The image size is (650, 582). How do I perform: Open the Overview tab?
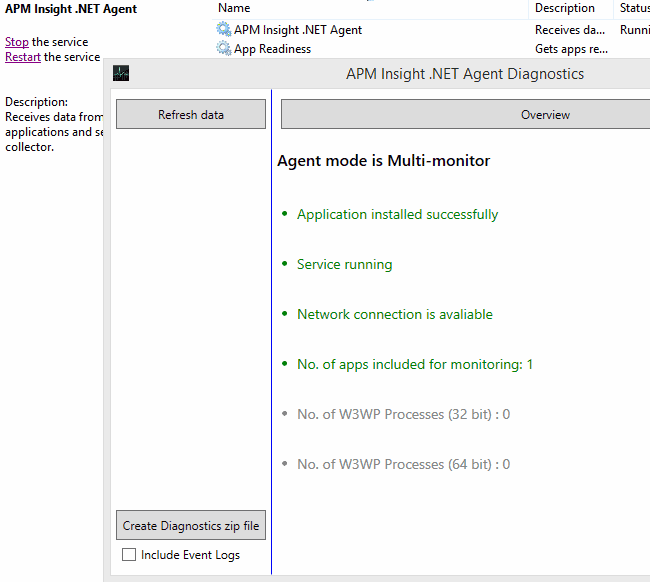[545, 115]
